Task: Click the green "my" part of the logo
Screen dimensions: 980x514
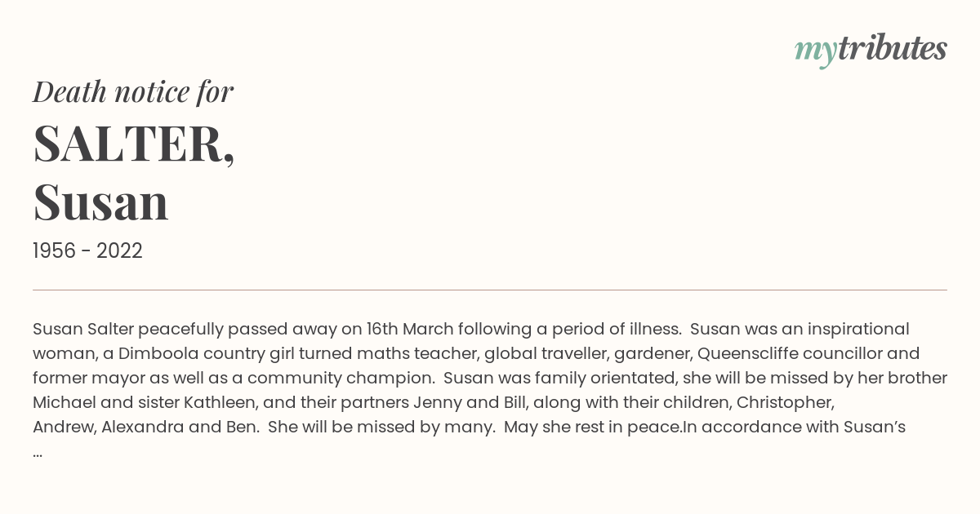Action: coord(815,52)
